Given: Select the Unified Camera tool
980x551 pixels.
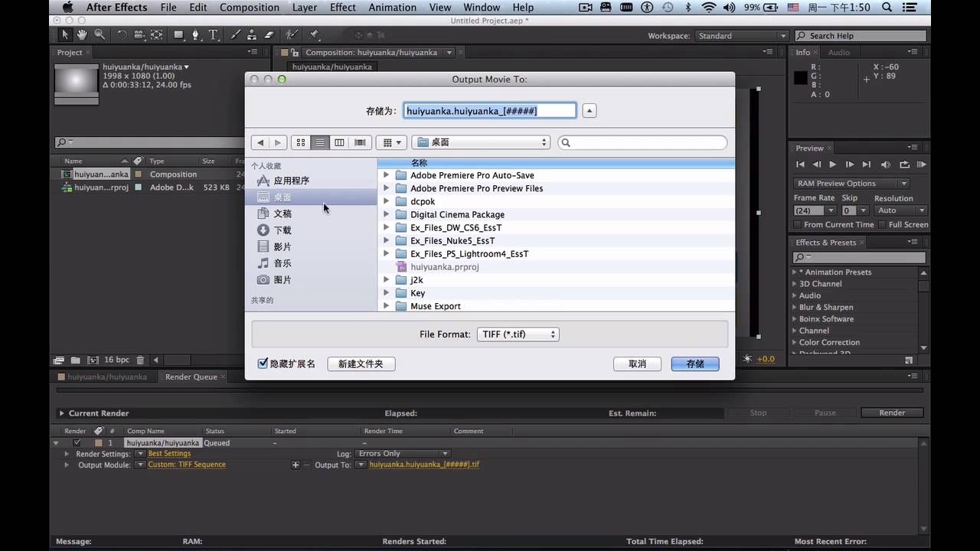Looking at the screenshot, I should click(x=139, y=35).
